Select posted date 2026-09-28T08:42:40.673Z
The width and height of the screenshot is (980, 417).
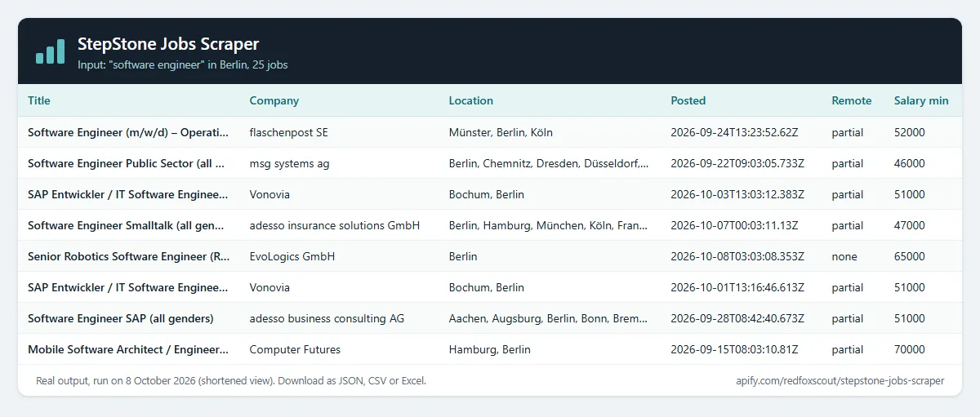tap(738, 318)
